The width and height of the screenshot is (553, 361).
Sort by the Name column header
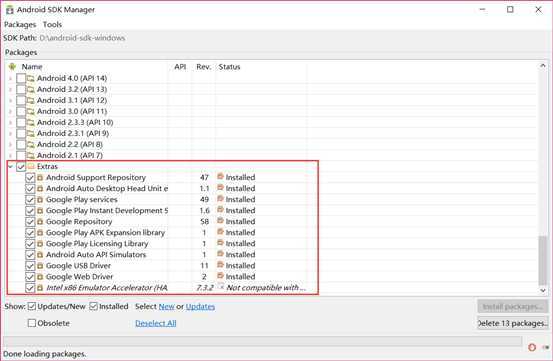[x=32, y=67]
